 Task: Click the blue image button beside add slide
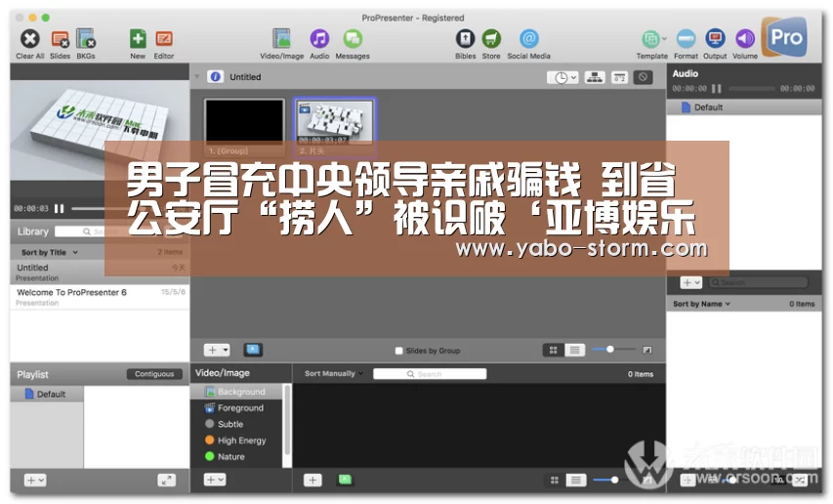click(253, 350)
